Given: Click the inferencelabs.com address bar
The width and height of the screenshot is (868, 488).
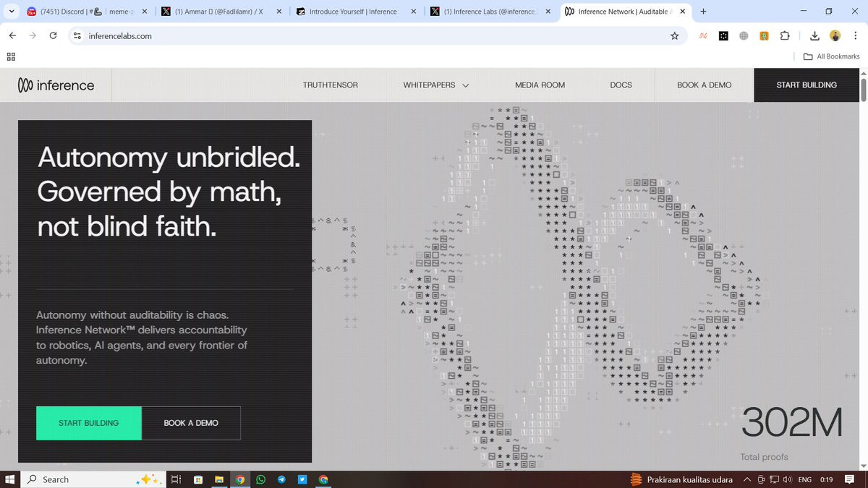Looking at the screenshot, I should (x=376, y=35).
